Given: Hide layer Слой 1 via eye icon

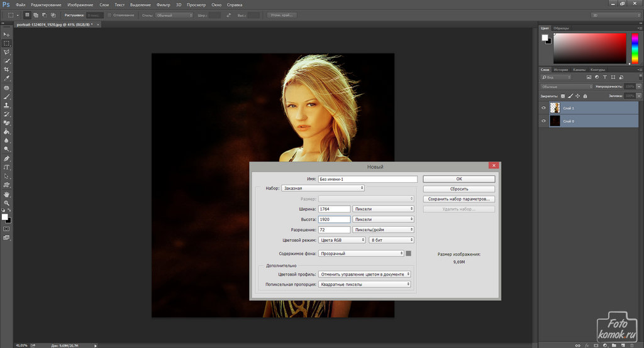Looking at the screenshot, I should pyautogui.click(x=544, y=108).
